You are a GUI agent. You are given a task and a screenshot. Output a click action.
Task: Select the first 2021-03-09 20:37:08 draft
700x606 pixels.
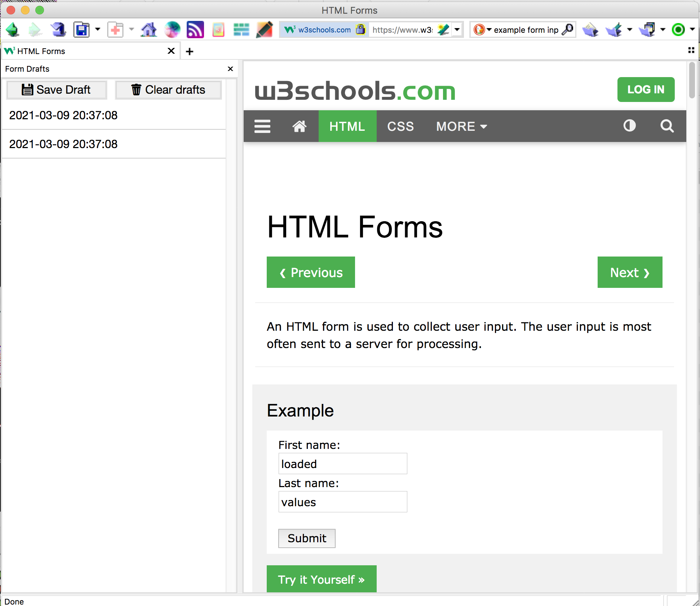[114, 115]
